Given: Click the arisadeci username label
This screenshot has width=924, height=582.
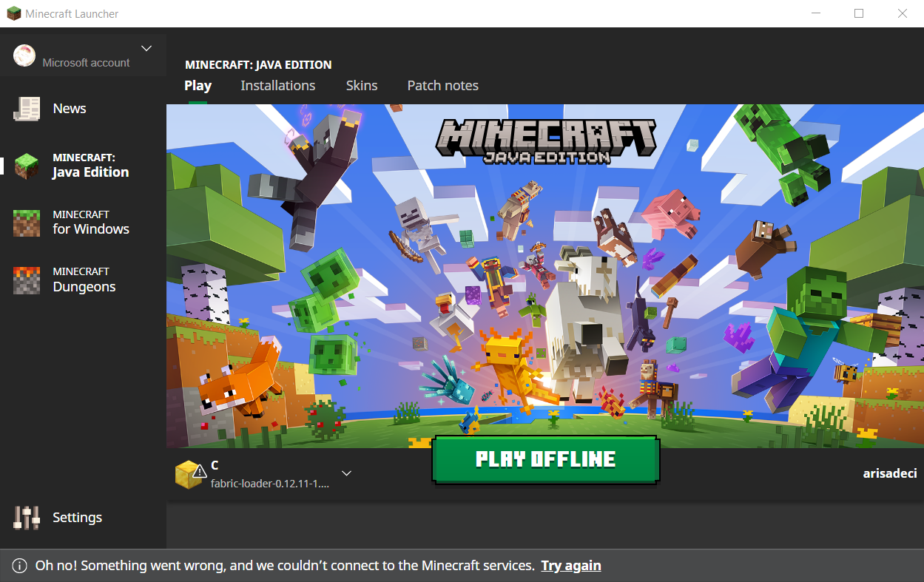Looking at the screenshot, I should (890, 473).
